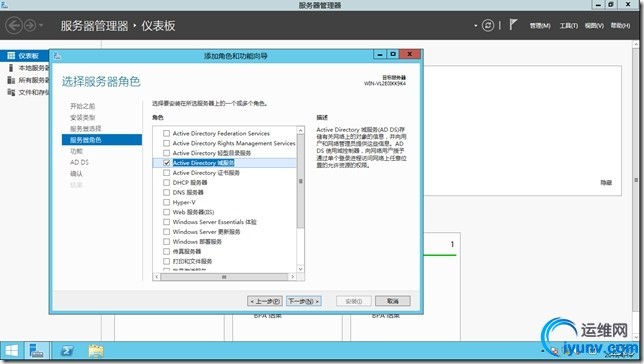Go to 安装类型 wizard step
The width and height of the screenshot is (644, 364).
pyautogui.click(x=83, y=117)
